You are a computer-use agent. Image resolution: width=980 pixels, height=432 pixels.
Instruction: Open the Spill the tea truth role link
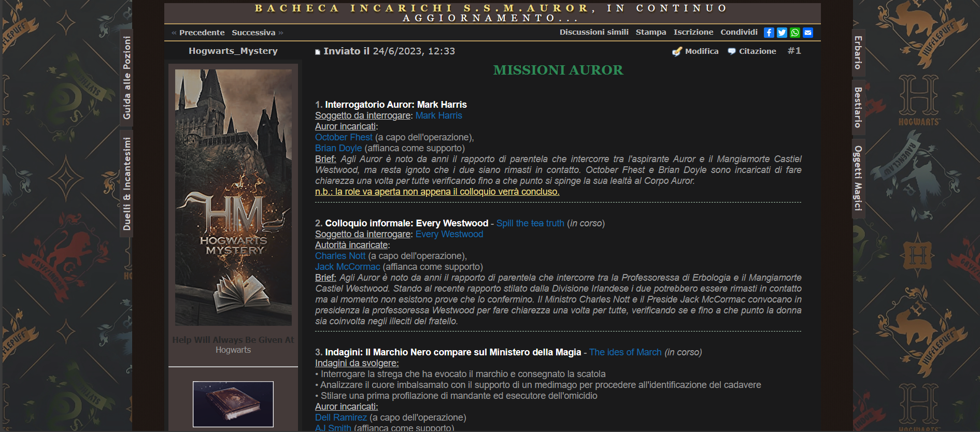(x=530, y=223)
